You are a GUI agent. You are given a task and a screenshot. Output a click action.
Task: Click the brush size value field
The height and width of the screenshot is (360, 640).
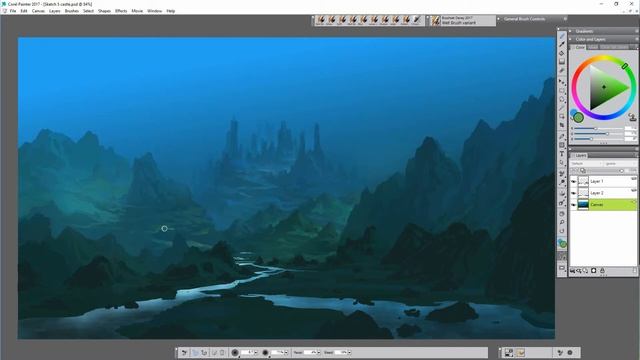point(247,352)
